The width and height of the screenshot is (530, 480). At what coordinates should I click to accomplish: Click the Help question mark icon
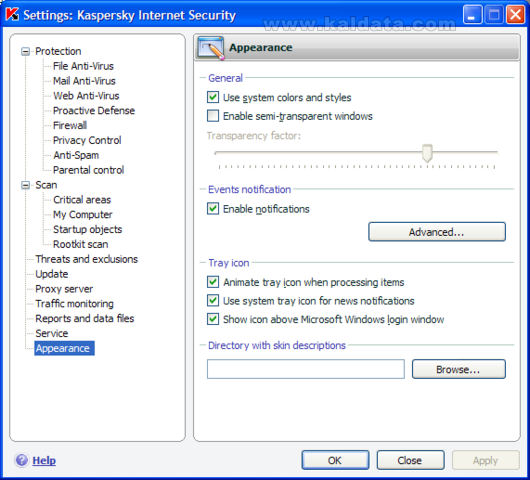(22, 460)
